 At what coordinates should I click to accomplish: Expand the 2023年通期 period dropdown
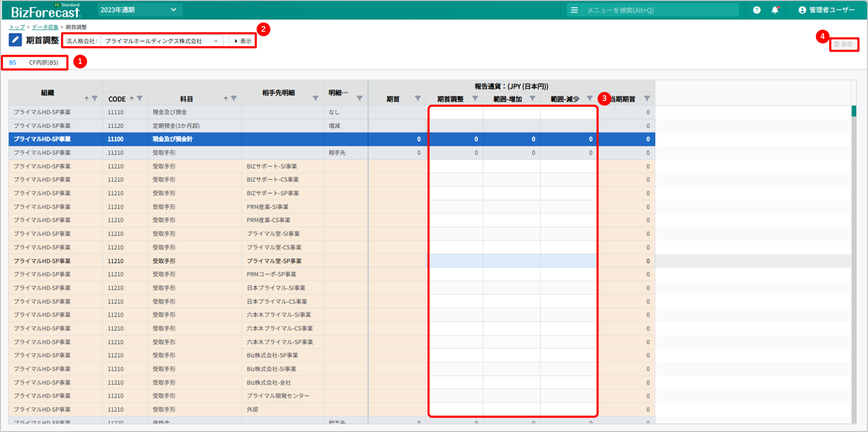pyautogui.click(x=138, y=10)
